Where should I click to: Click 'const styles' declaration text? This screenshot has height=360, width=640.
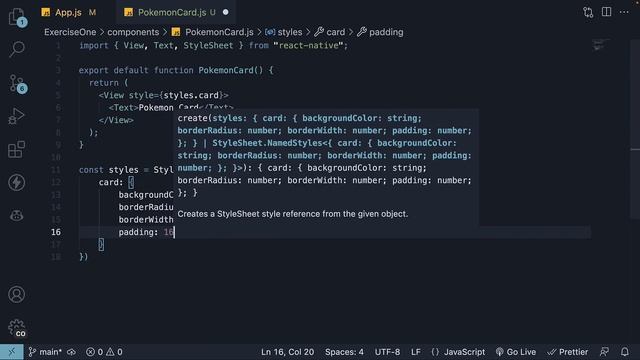tap(109, 170)
